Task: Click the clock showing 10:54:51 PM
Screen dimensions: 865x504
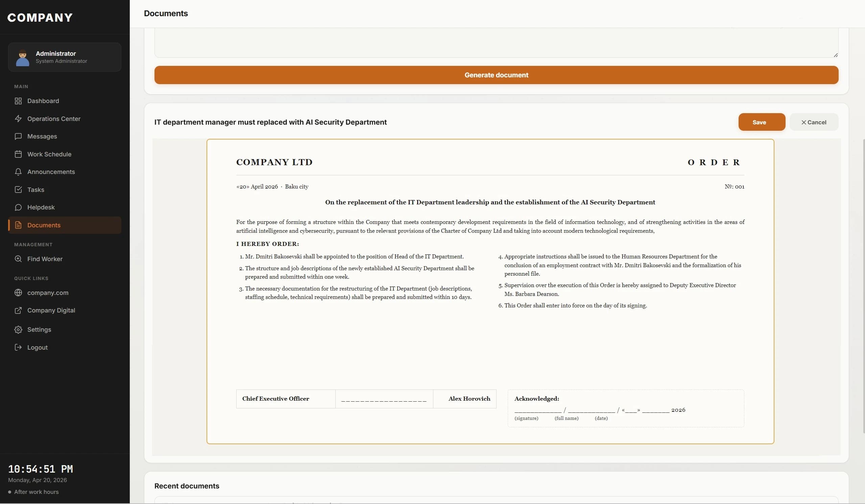Action: (x=41, y=469)
